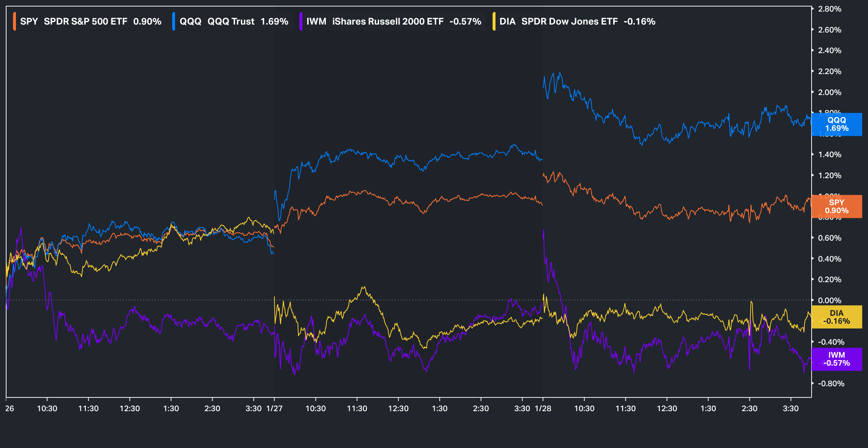Select DIA SPDR Dow Jones ETF legend entry
The width and height of the screenshot is (868, 448).
point(569,21)
